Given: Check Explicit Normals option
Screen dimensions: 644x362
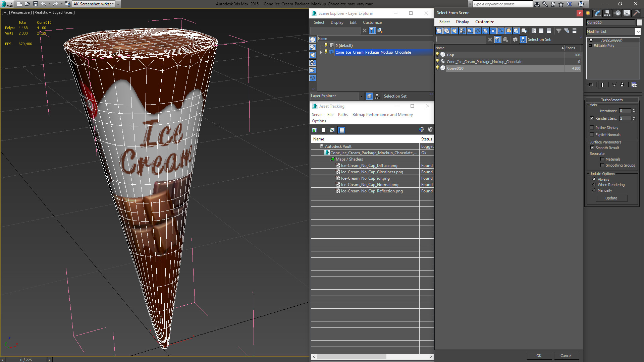Looking at the screenshot, I should [x=592, y=135].
